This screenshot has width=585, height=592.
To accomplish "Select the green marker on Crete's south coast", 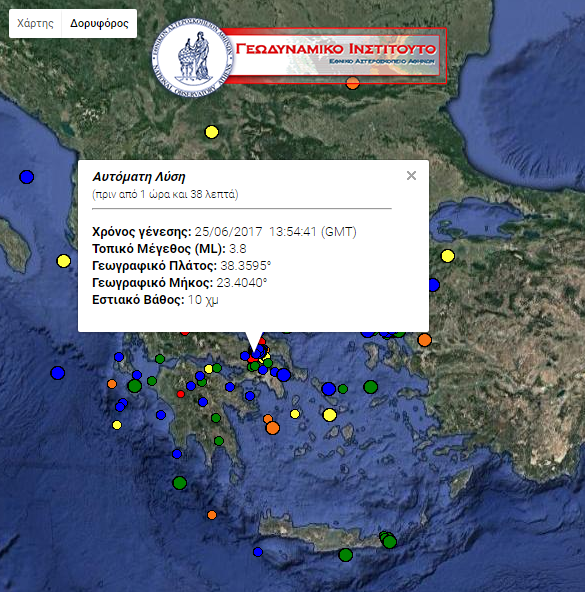I will [346, 555].
